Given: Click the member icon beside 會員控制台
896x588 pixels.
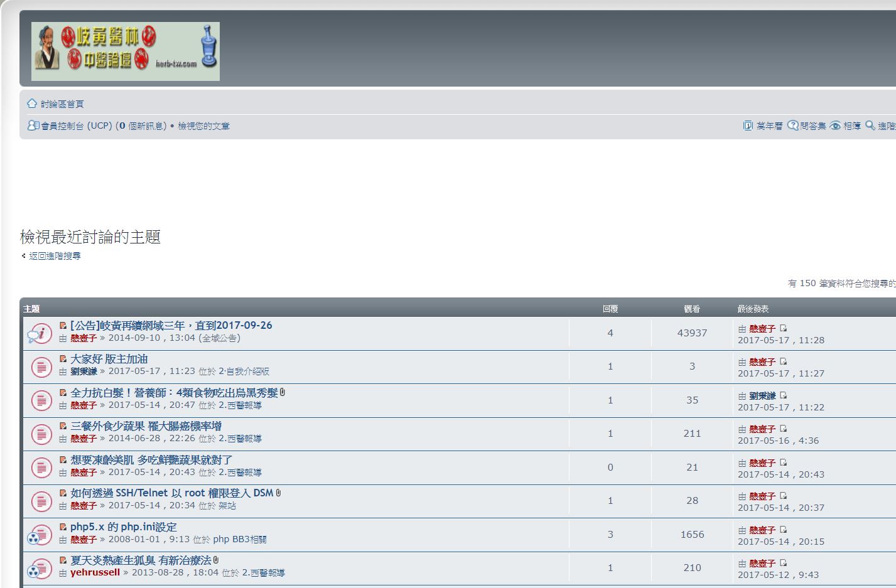Looking at the screenshot, I should [33, 126].
